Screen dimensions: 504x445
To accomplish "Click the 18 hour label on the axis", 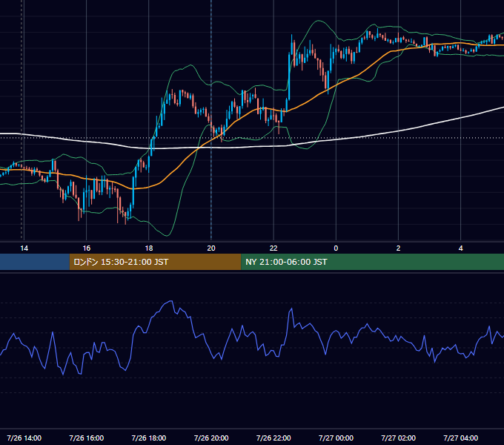I will pyautogui.click(x=149, y=248).
